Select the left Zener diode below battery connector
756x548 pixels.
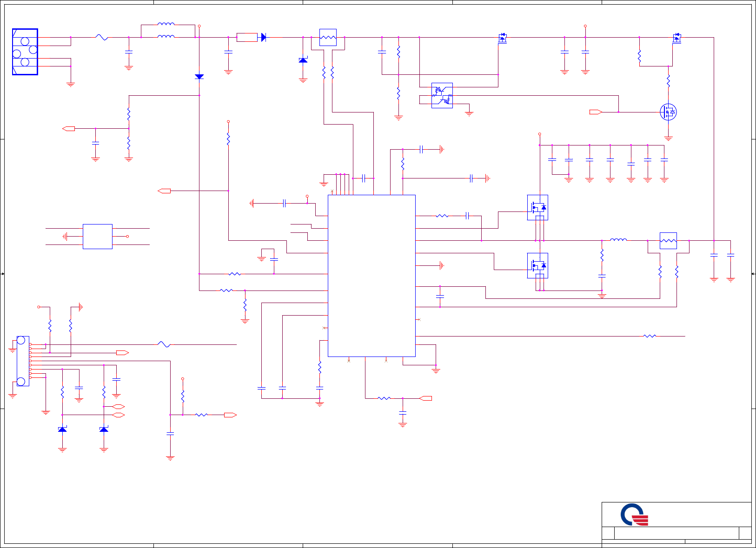(x=62, y=429)
